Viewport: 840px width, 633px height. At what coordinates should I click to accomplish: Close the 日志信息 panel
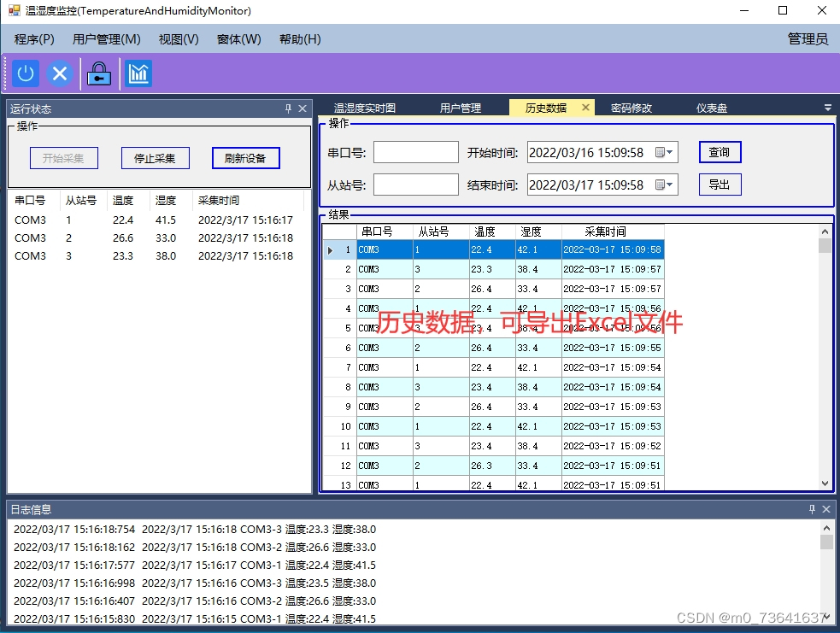[x=826, y=509]
